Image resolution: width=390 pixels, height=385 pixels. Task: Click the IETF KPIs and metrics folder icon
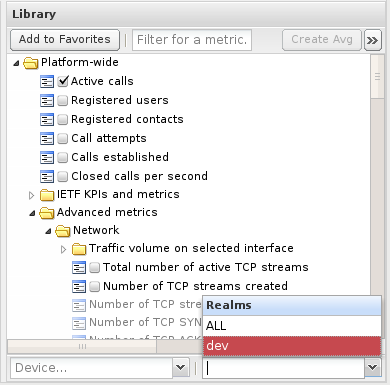tap(47, 195)
